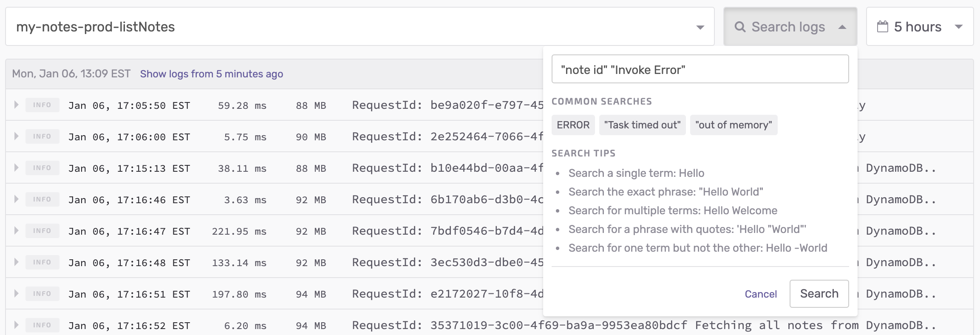This screenshot has width=980, height=335.
Task: Click INFO badge on the 17:05:50 log
Action: pos(42,105)
